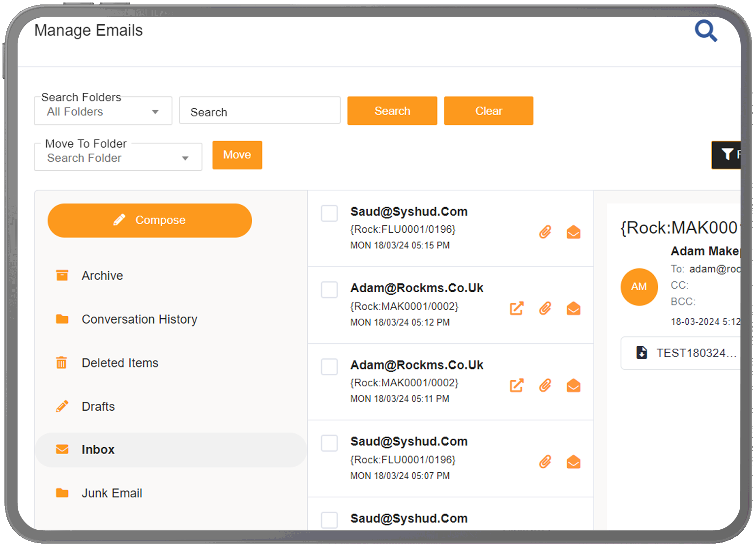Click the MON 18/03/24 05:07 PM timestamp
Image resolution: width=756 pixels, height=548 pixels.
pyautogui.click(x=400, y=476)
